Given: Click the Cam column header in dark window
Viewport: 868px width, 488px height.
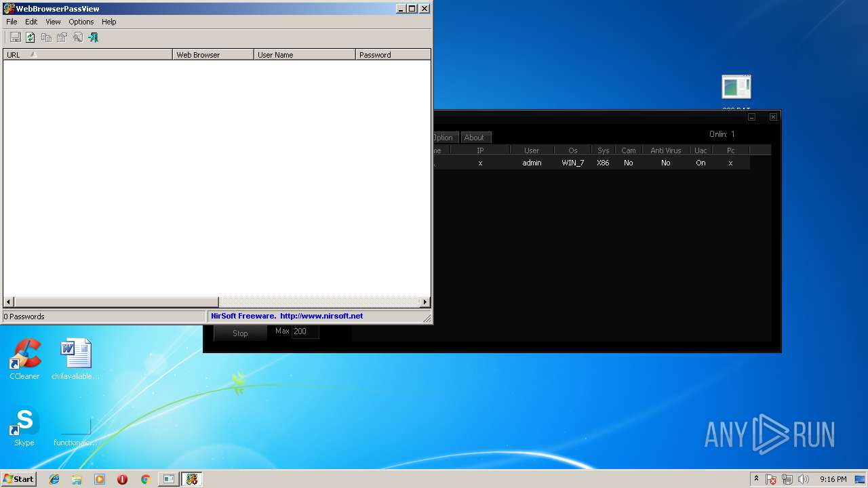Looking at the screenshot, I should (x=629, y=150).
